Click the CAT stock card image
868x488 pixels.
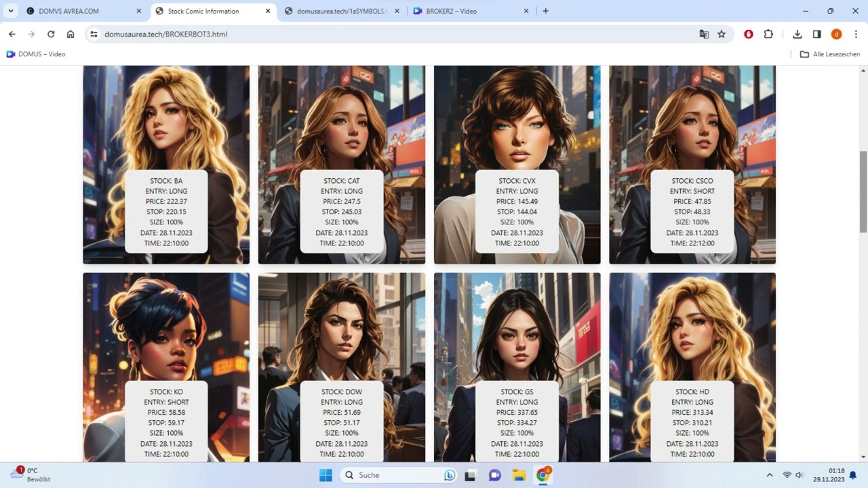click(342, 165)
